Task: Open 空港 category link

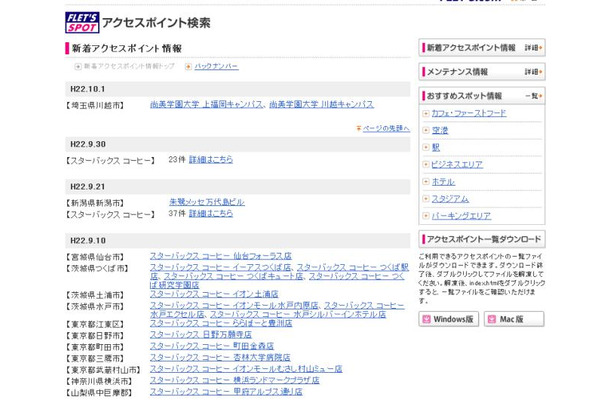Action: [x=440, y=131]
